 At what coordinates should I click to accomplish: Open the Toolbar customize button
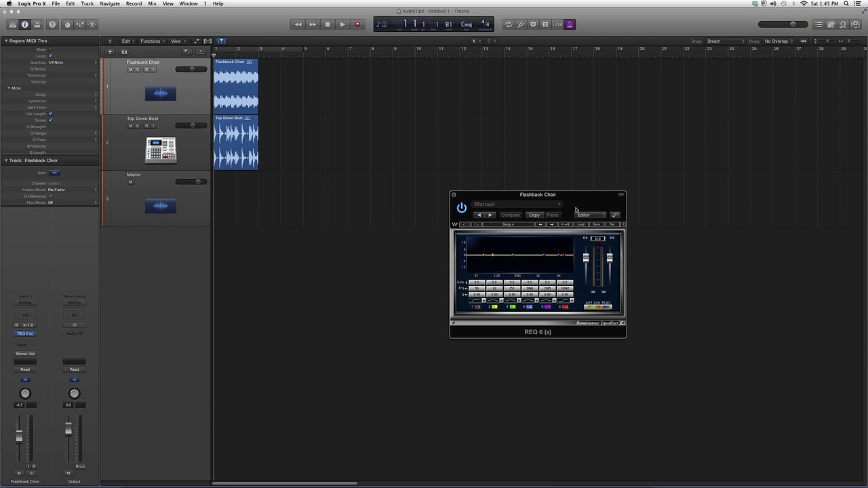tap(37, 24)
